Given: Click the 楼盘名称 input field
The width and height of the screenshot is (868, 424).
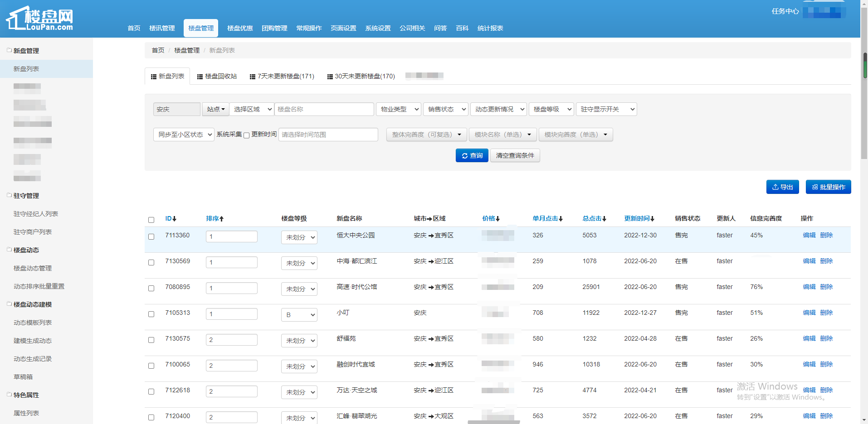Looking at the screenshot, I should coord(324,109).
